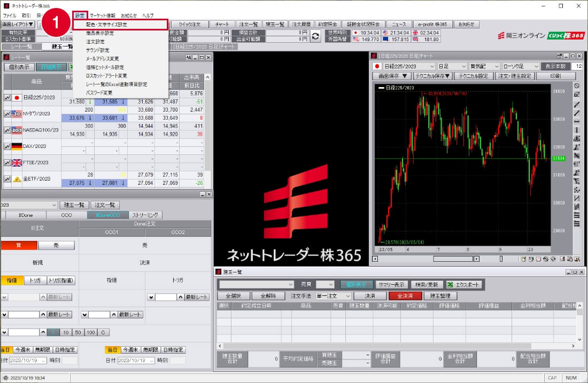Select the eraser tool in chart toolbar
The width and height of the screenshot is (588, 383).
[577, 95]
